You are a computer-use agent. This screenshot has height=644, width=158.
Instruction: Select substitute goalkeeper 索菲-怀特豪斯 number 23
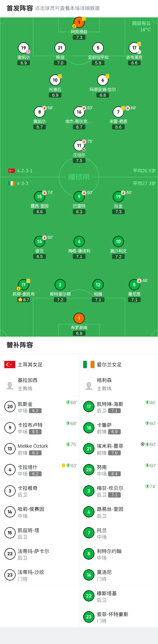[119, 617]
